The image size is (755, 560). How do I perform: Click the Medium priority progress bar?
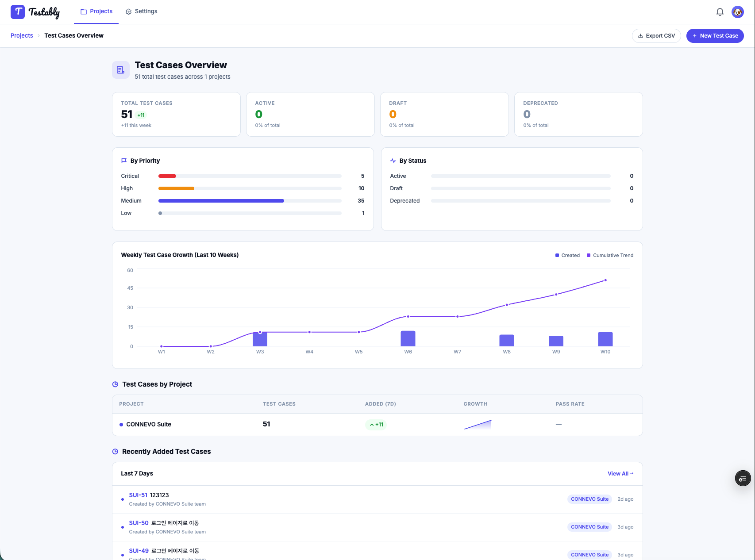coord(250,201)
